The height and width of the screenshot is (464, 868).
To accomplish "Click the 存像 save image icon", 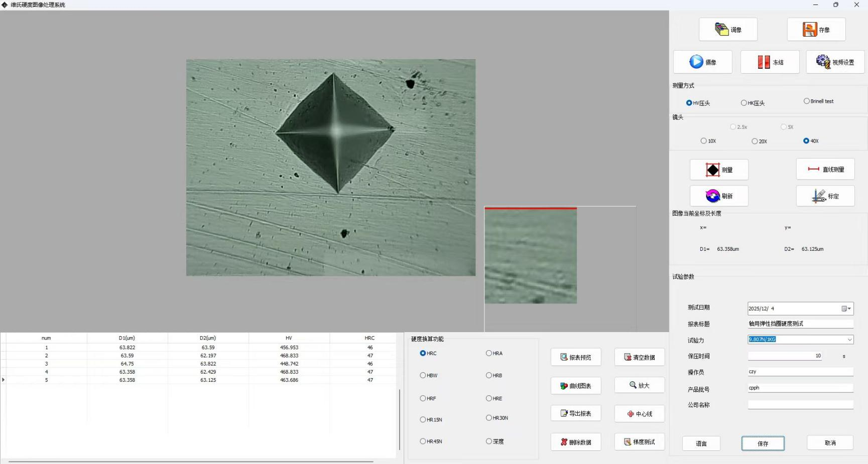I will tap(809, 30).
